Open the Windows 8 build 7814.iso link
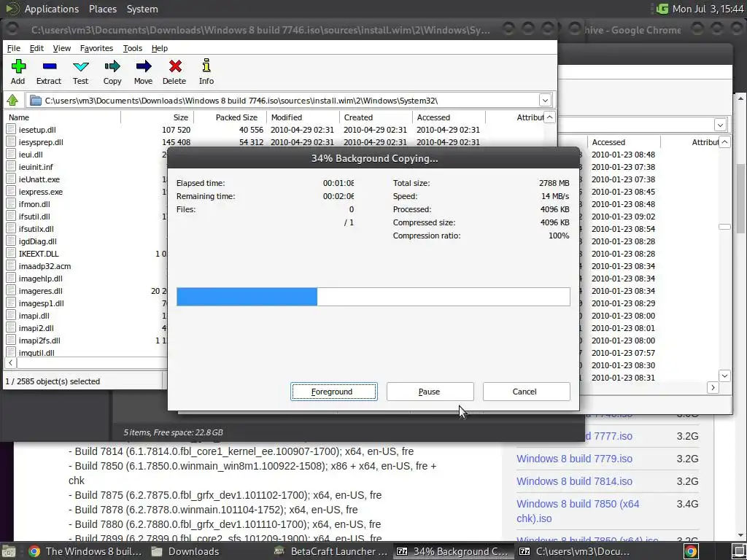Viewport: 747px width, 560px height. [574, 481]
